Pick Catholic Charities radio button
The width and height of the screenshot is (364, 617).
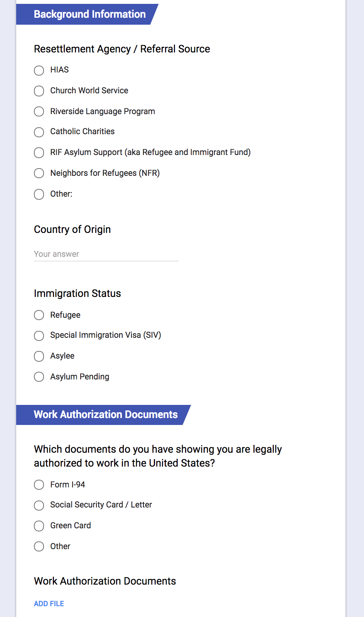39,132
